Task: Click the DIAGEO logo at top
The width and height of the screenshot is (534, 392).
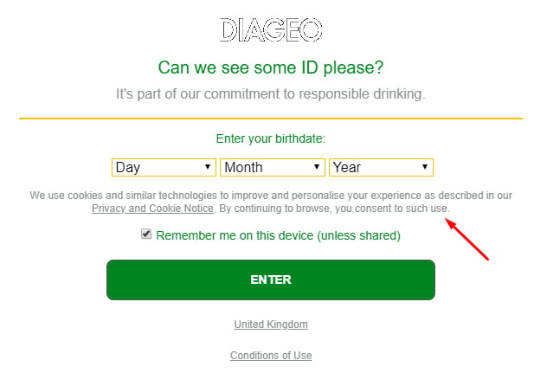Action: pos(271,30)
